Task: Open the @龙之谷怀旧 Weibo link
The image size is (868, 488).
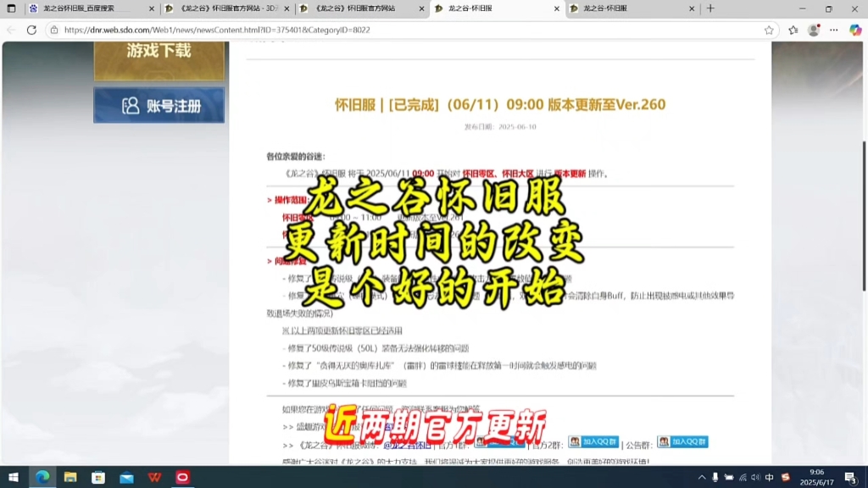Action: (x=407, y=445)
